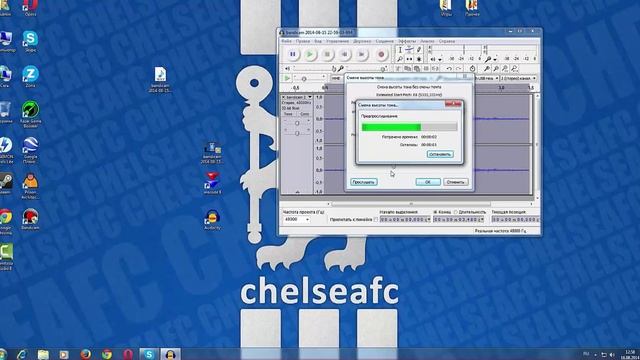Viewport: 640px width, 360px height.
Task: Click OK in pitch change dialog
Action: [428, 182]
